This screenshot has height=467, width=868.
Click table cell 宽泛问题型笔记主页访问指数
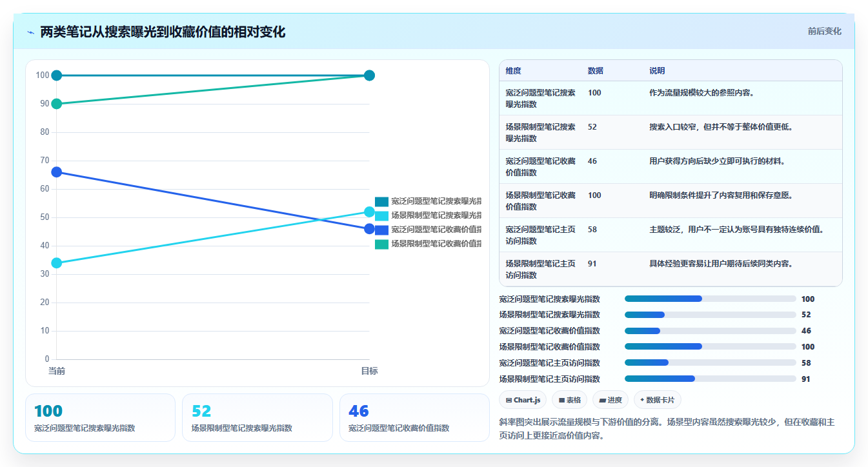coord(541,235)
